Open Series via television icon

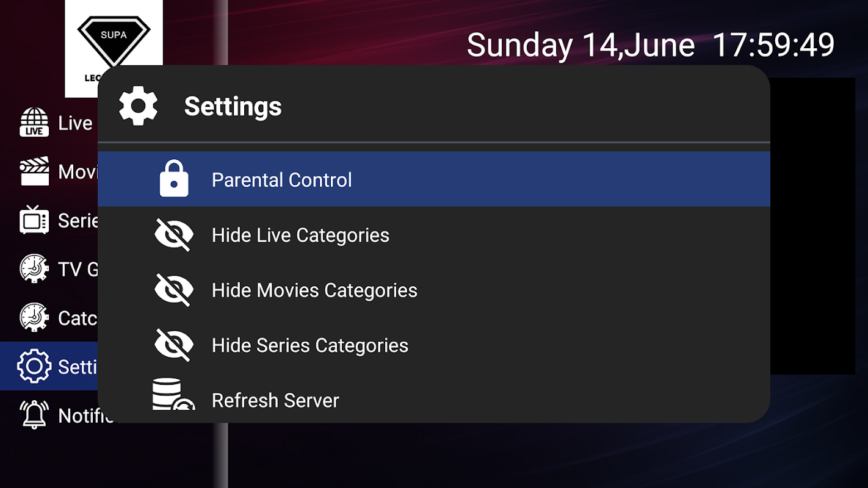[34, 220]
